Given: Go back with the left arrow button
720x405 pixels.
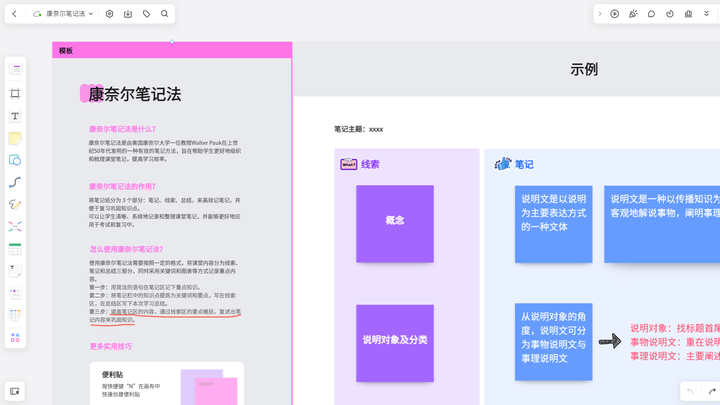Looking at the screenshot, I should tap(14, 14).
